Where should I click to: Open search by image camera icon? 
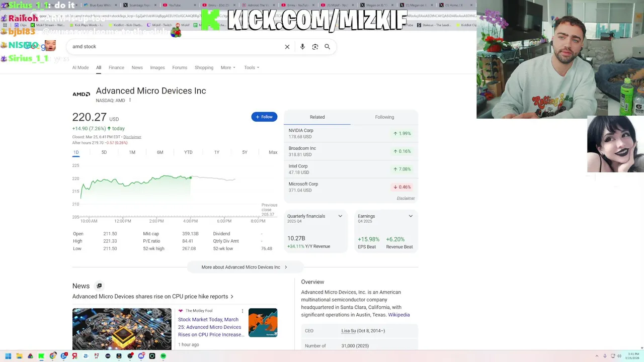point(315,47)
